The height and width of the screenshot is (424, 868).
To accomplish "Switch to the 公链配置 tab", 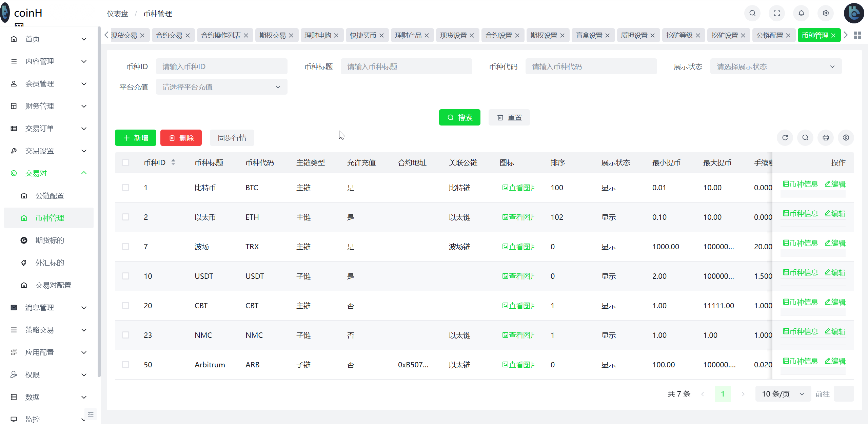I will coord(770,35).
